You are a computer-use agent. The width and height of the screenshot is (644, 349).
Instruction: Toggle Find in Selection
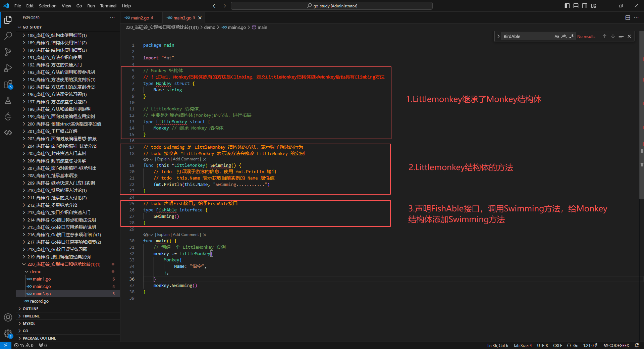[621, 36]
